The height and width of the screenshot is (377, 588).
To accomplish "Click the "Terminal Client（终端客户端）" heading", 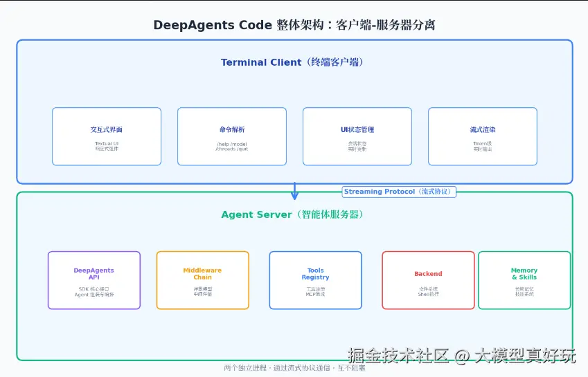I will [x=292, y=62].
